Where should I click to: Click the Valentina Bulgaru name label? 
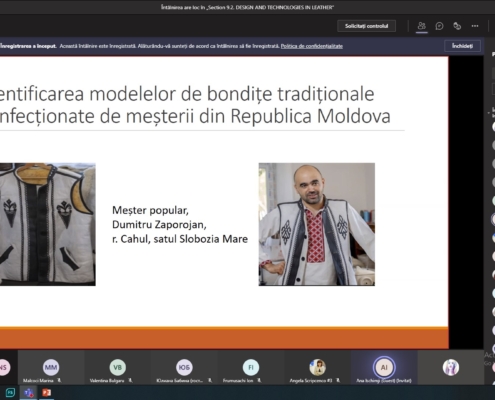click(x=107, y=380)
